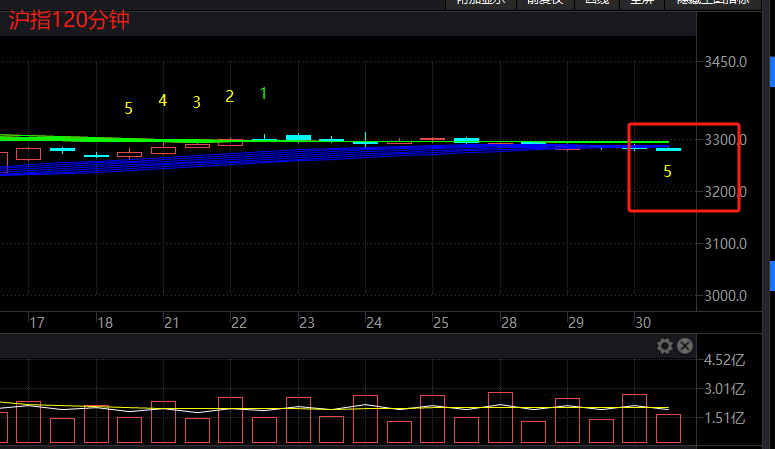Image resolution: width=775 pixels, height=449 pixels.
Task: Select date 21 on time axis
Action: pos(172,323)
